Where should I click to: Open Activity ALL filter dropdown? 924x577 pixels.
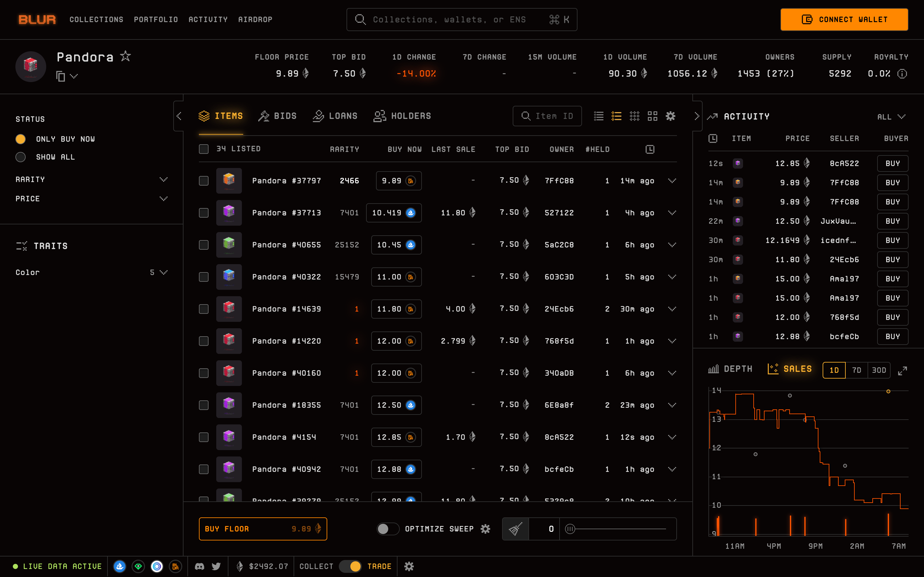(x=891, y=117)
